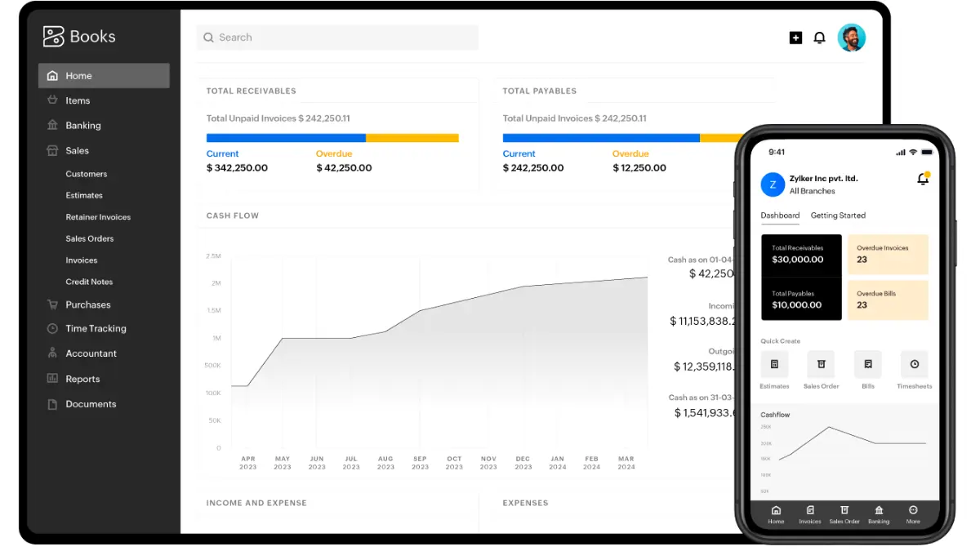
Task: Open the Items section icon
Action: coord(52,100)
